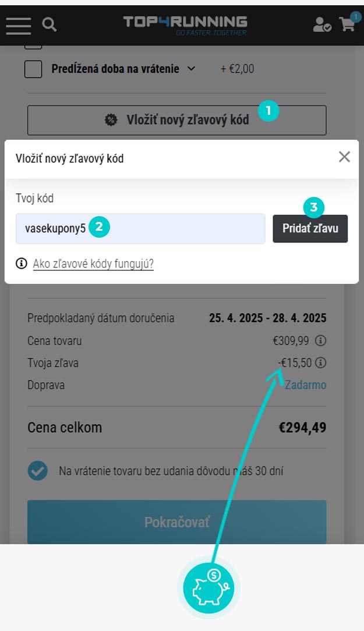Screen dimensions: 364x631
Task: Expand Predĺžená doba na vrátenie details chevron
Action: (x=191, y=69)
